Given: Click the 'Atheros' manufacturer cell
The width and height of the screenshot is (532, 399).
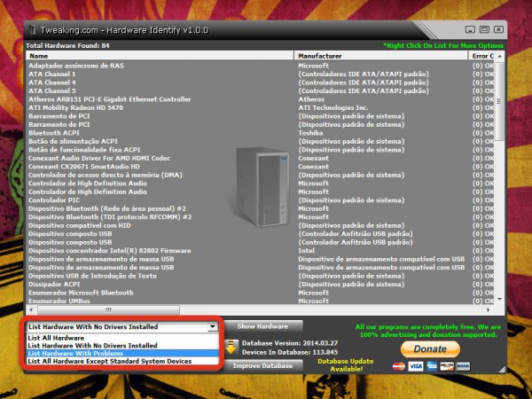Looking at the screenshot, I should (311, 99).
